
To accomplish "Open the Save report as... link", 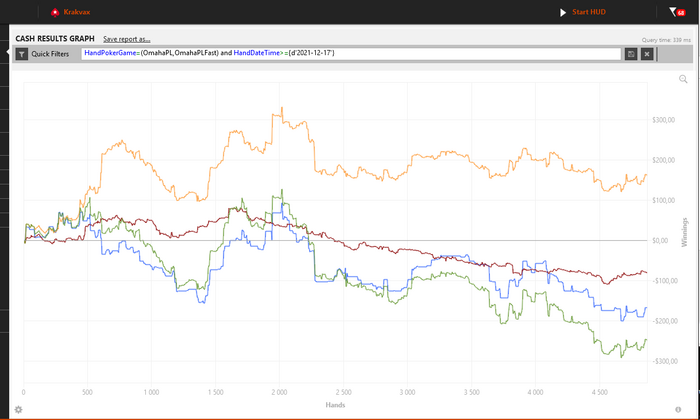I will (127, 39).
